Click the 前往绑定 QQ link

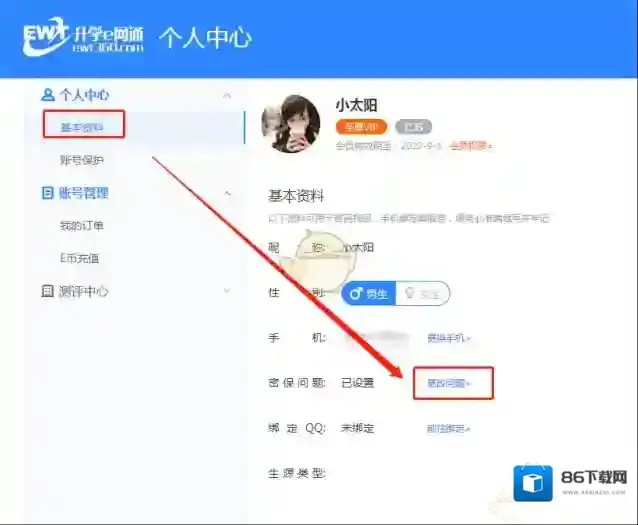tap(448, 429)
